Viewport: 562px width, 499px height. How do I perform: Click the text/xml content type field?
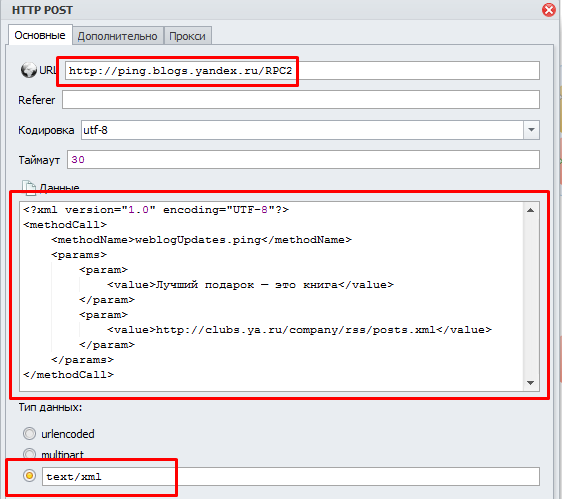click(291, 476)
